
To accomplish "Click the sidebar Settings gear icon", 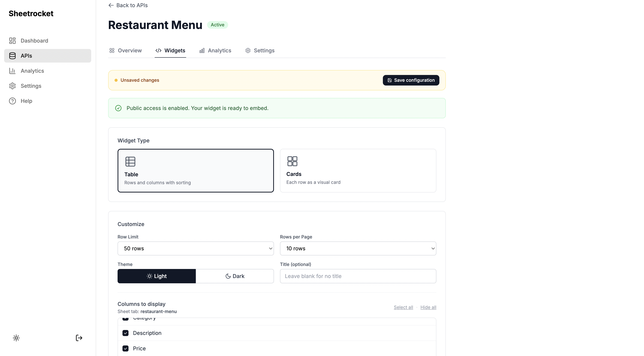I will pos(12,86).
